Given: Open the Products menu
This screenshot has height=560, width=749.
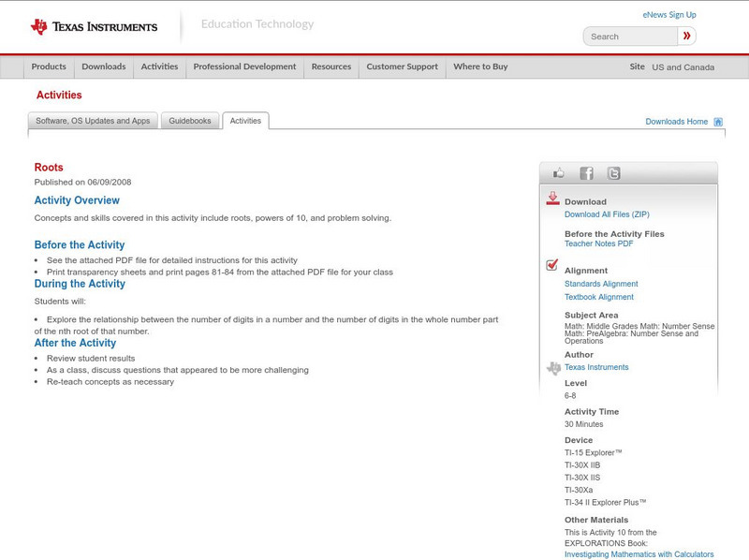Looking at the screenshot, I should [49, 67].
